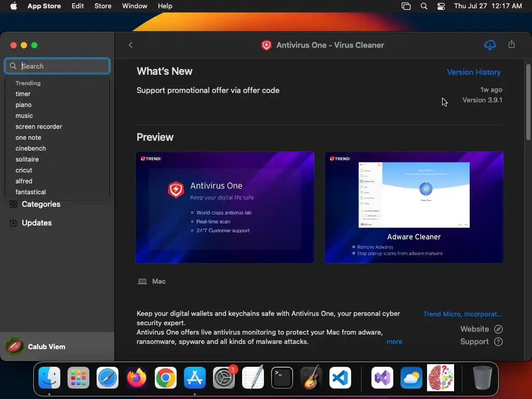Image resolution: width=532 pixels, height=399 pixels.
Task: Click the Antivirus One shield icon in title
Action: 267,45
